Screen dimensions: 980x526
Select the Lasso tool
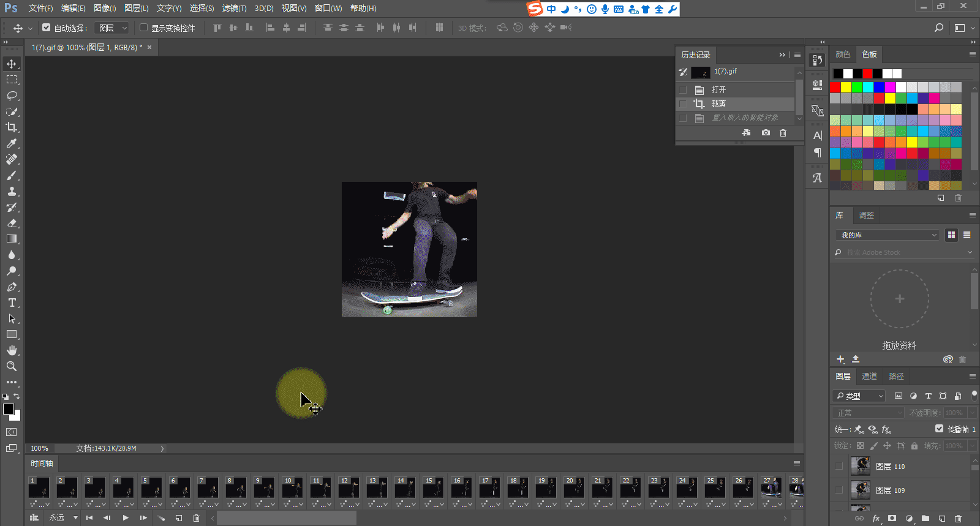pos(12,96)
